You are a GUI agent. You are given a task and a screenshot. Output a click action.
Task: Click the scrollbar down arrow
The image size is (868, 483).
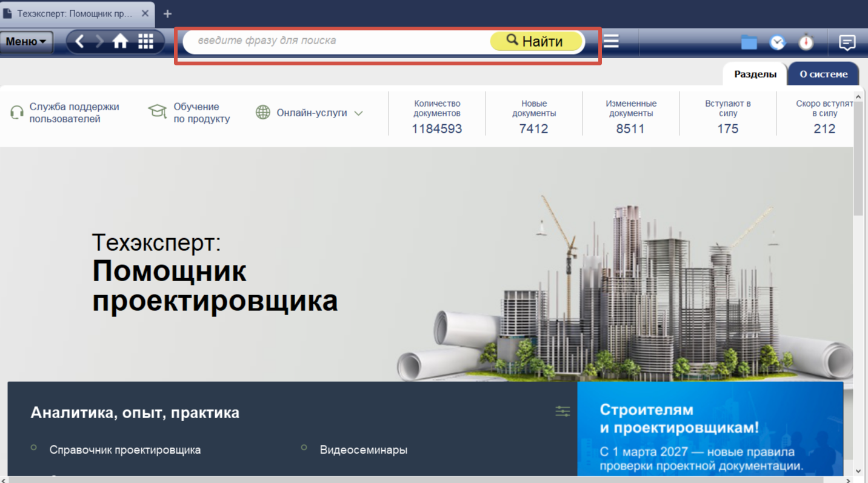pos(858,471)
